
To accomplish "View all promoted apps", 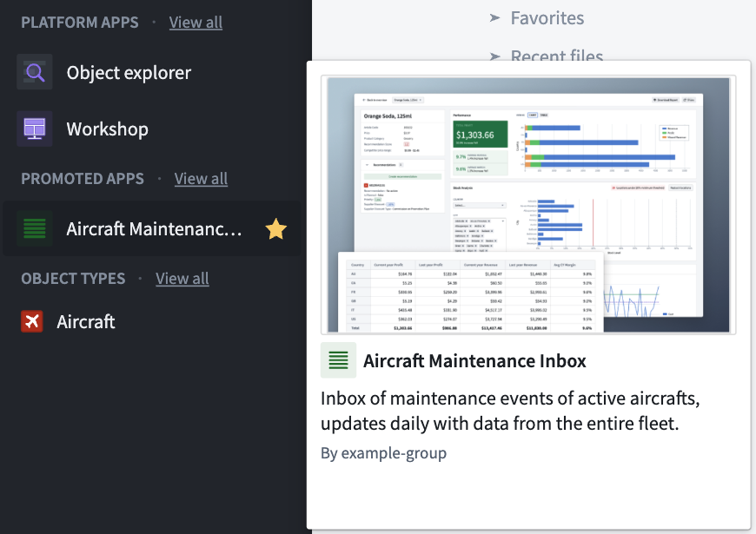I will 201,178.
